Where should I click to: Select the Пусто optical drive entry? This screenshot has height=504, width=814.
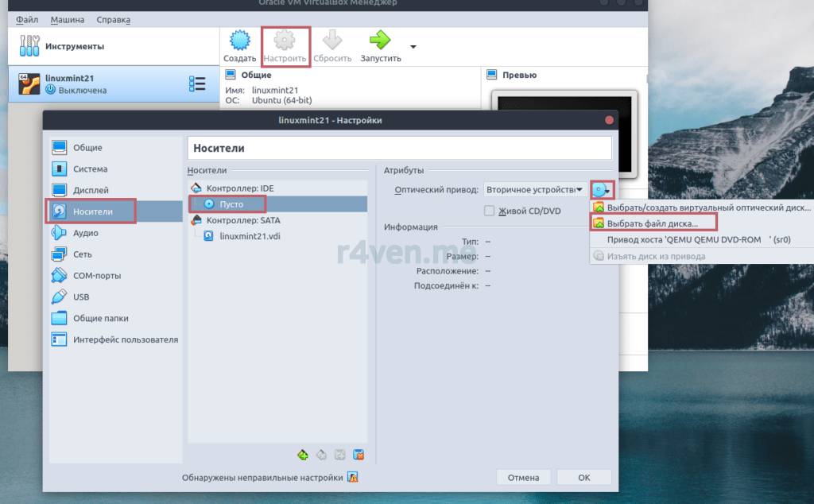(x=231, y=204)
